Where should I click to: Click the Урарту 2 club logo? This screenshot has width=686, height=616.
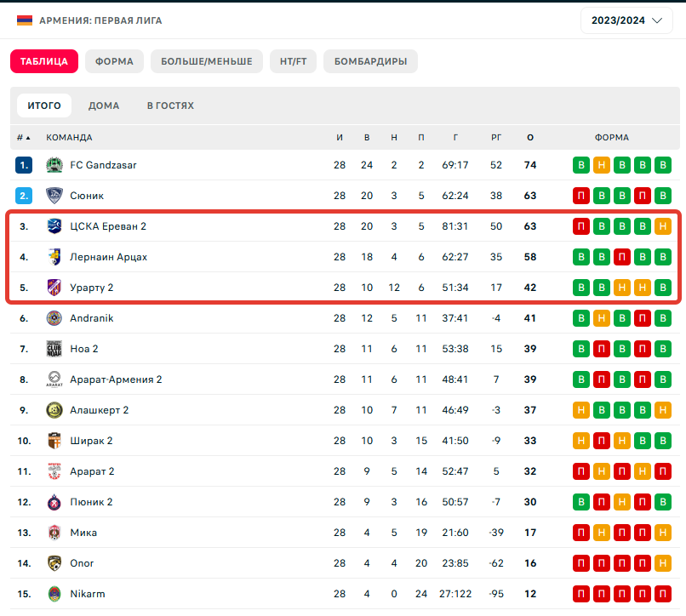[54, 288]
